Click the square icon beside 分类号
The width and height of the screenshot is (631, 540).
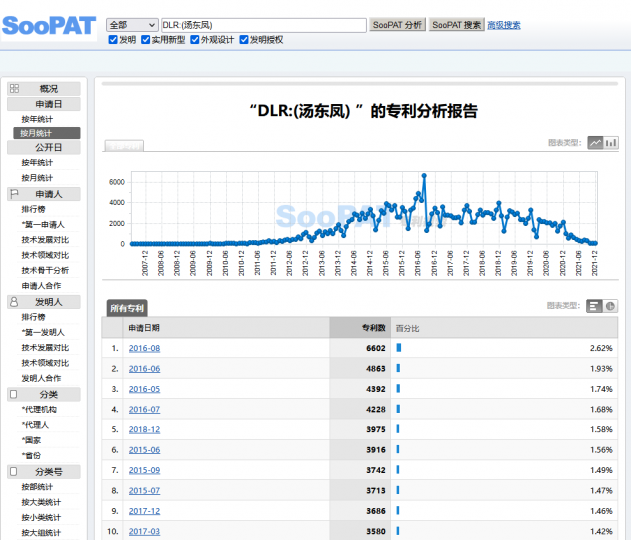point(13,472)
